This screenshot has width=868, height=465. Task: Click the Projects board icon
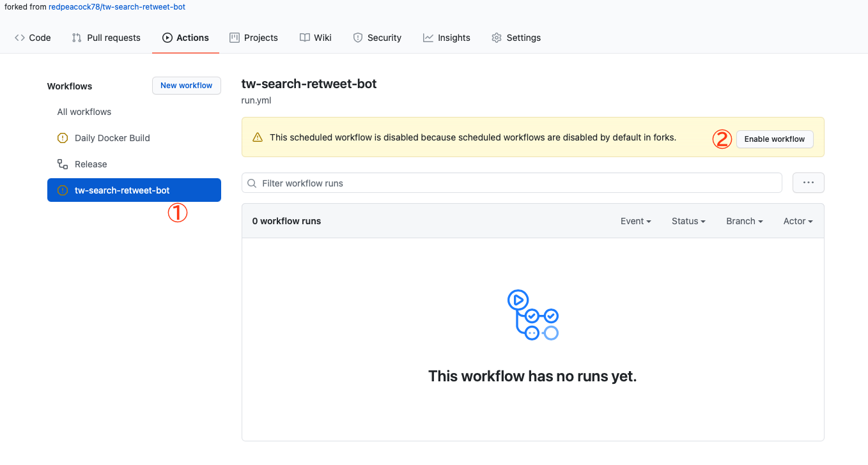pyautogui.click(x=235, y=38)
